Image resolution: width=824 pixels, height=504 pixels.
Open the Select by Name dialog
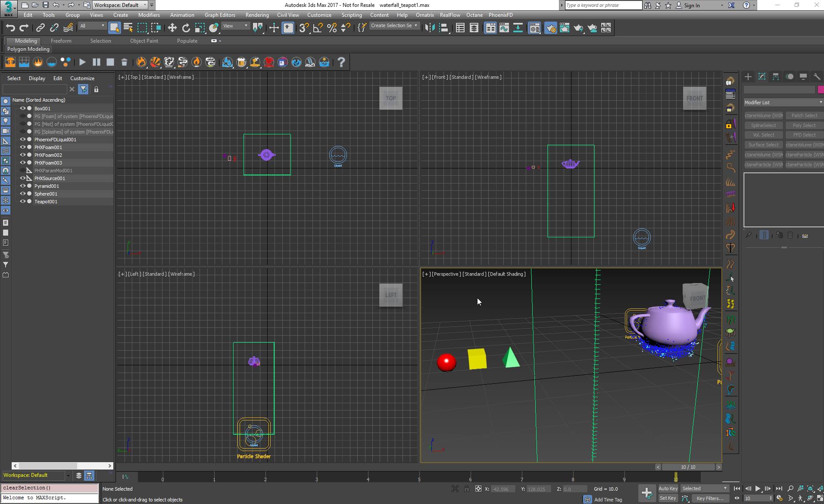(128, 28)
